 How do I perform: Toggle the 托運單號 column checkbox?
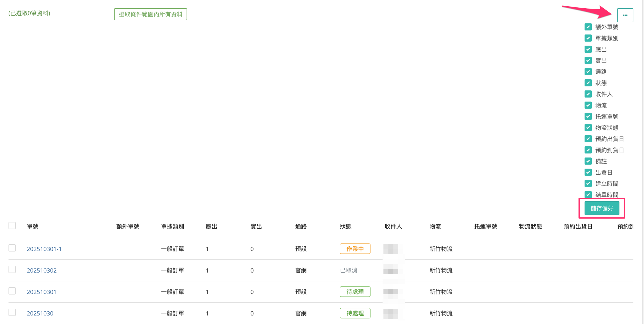click(588, 116)
